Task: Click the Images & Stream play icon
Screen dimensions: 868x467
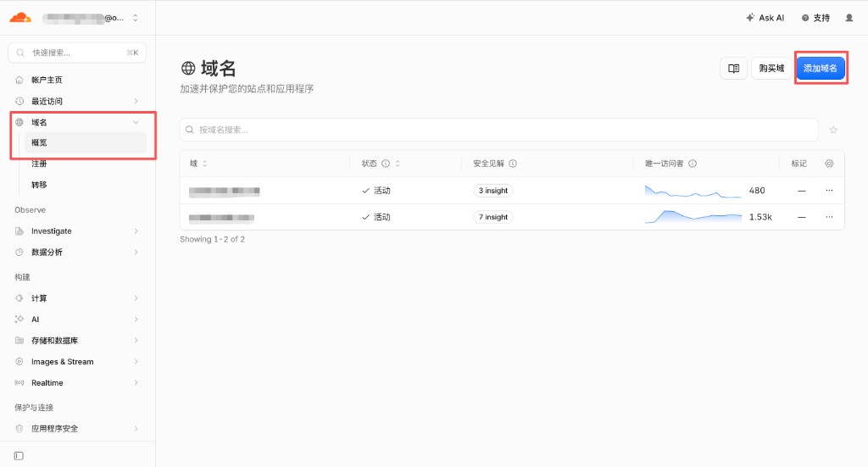Action: 19,361
